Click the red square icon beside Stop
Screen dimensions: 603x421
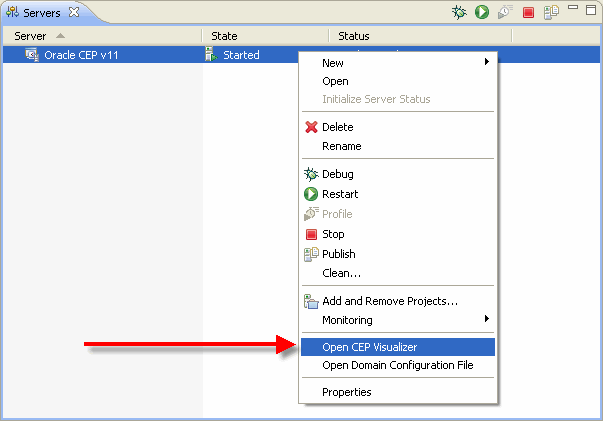pyautogui.click(x=311, y=234)
